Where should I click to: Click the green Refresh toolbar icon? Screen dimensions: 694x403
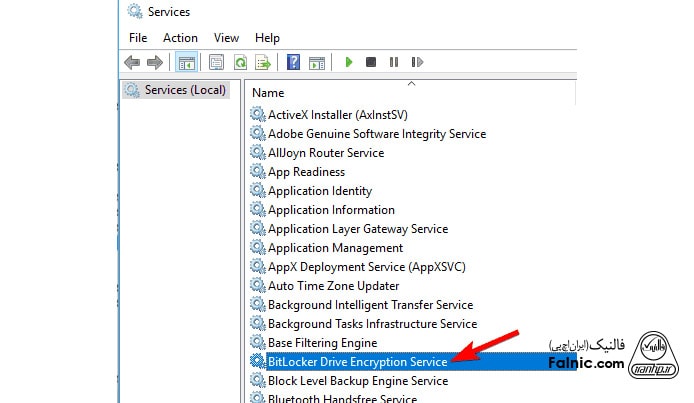240,62
